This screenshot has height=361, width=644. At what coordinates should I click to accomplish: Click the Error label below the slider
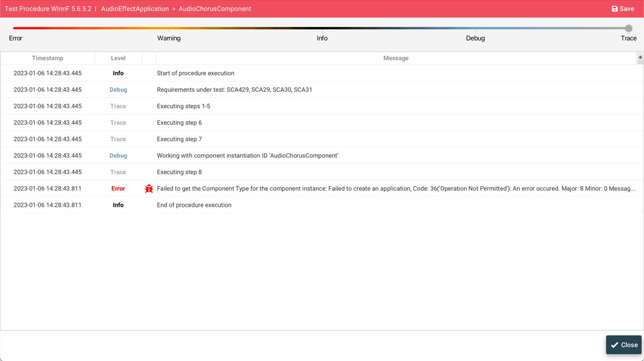[16, 38]
